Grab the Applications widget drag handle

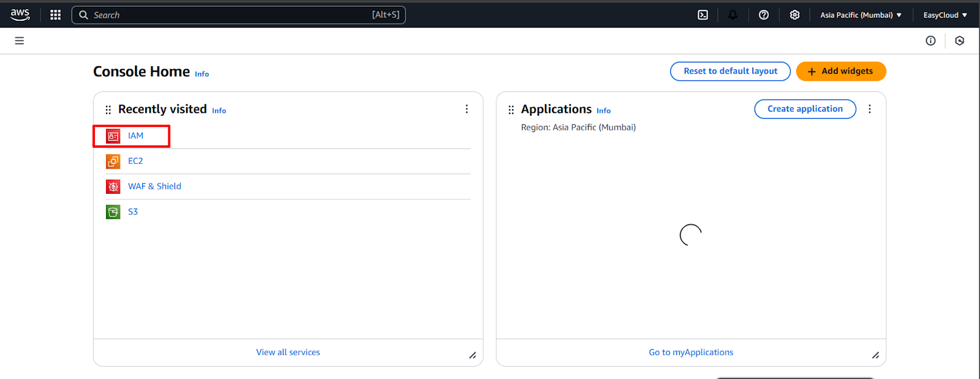[511, 110]
